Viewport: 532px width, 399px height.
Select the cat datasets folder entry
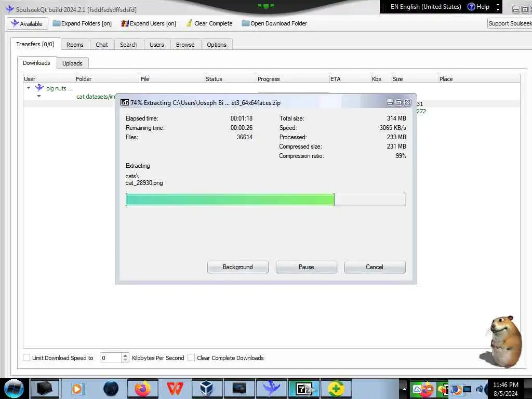(x=96, y=96)
